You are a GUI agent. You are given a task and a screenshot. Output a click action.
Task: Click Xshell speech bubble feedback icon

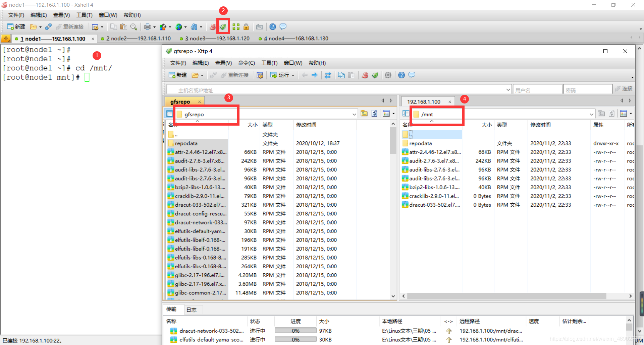[283, 27]
